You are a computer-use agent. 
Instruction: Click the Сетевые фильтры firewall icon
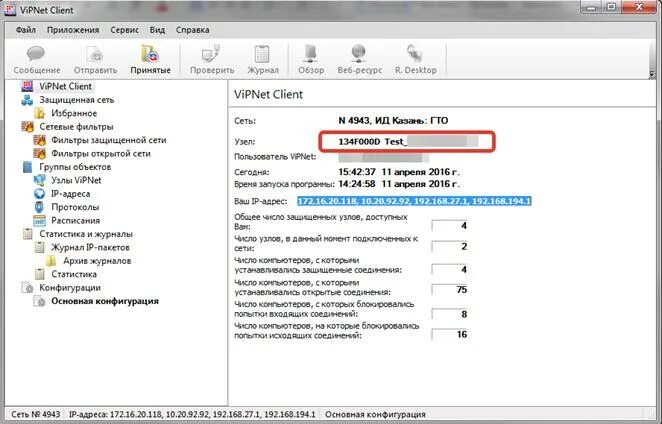click(27, 127)
